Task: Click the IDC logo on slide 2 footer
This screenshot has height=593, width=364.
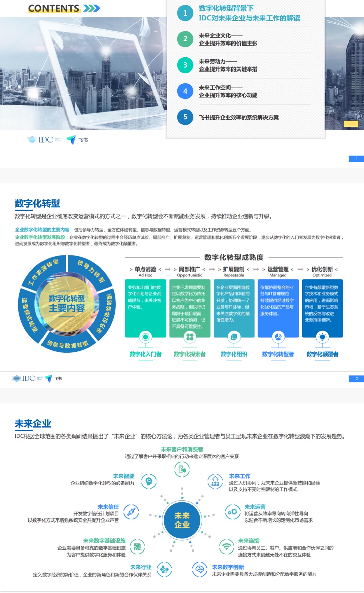Action: [x=27, y=378]
